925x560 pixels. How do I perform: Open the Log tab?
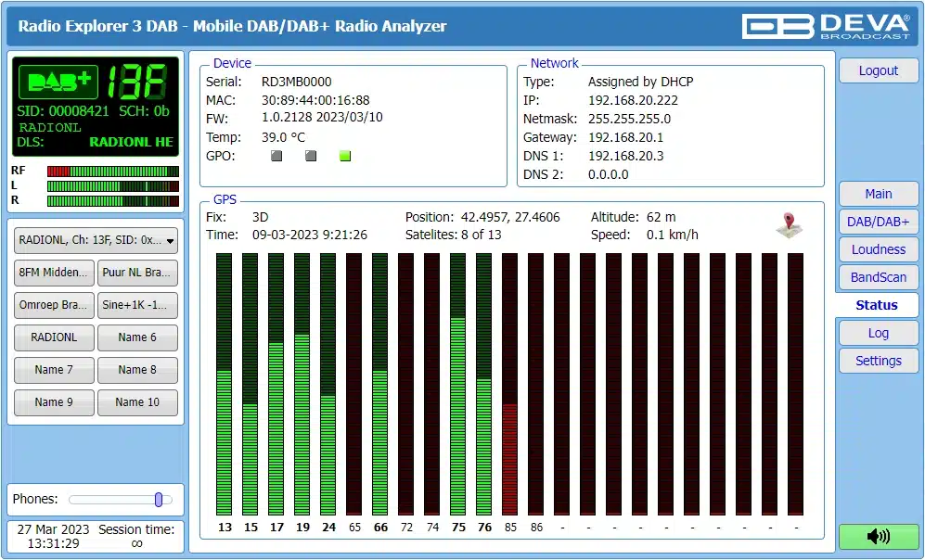[x=879, y=333]
